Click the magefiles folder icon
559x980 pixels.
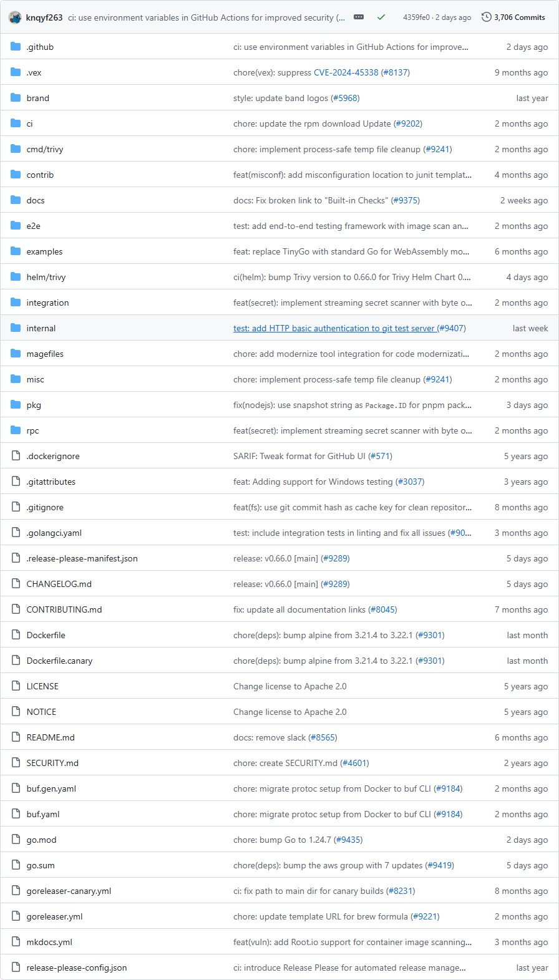[x=16, y=354]
